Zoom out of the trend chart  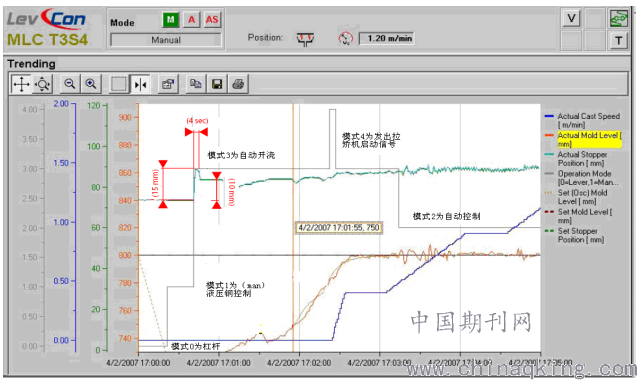click(70, 84)
